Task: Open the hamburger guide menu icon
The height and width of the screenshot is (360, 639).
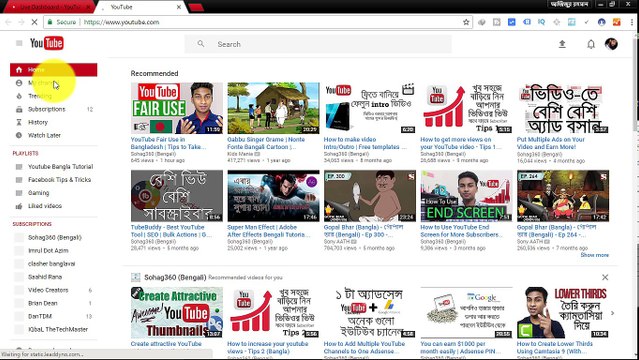Action: tap(19, 43)
